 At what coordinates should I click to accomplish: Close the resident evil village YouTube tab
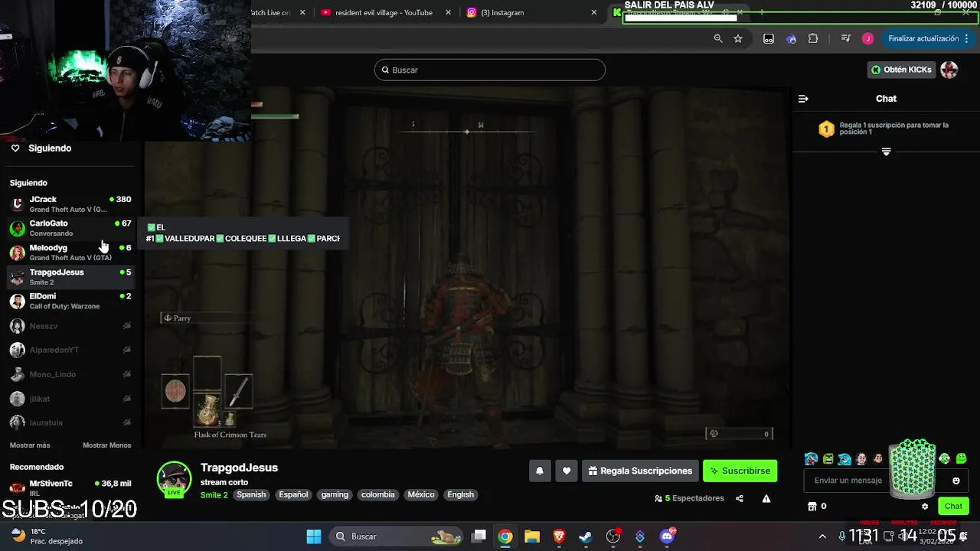[449, 12]
